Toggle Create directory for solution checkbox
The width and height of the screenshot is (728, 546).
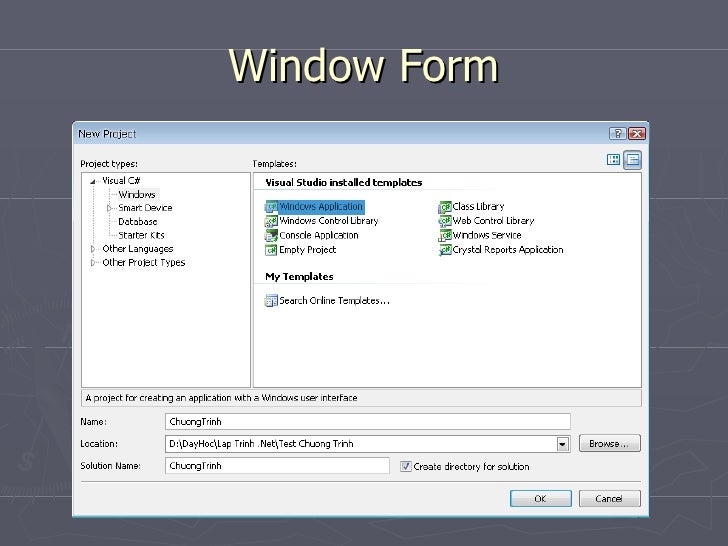click(x=406, y=466)
